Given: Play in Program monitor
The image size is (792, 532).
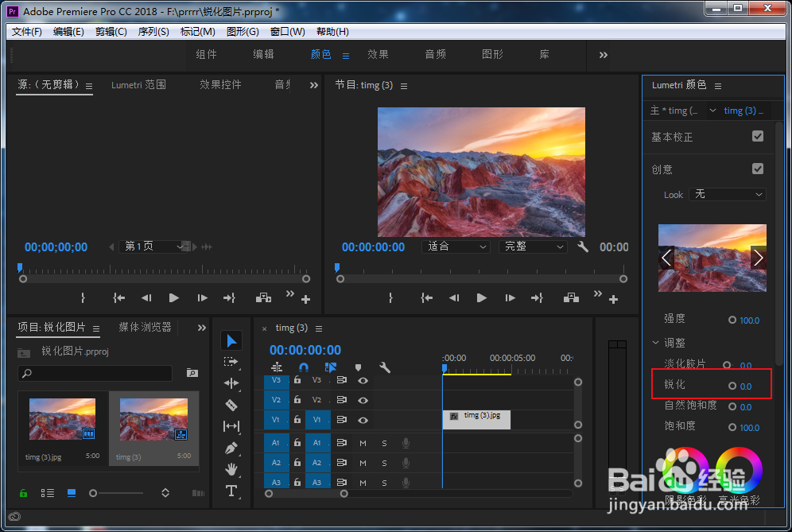Looking at the screenshot, I should coord(481,298).
